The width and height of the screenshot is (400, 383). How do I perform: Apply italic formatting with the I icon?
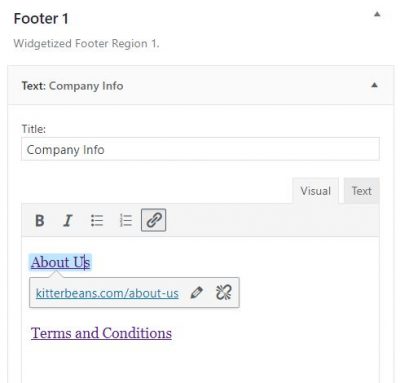[x=68, y=220]
